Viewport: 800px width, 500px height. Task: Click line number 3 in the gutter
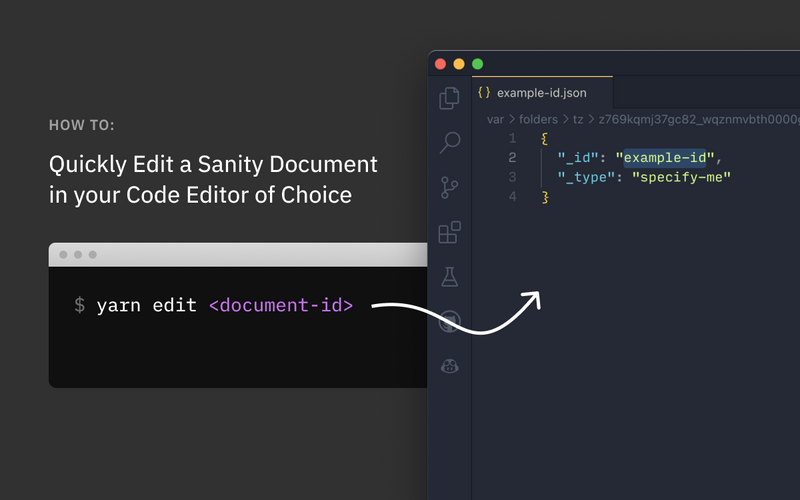tap(512, 177)
